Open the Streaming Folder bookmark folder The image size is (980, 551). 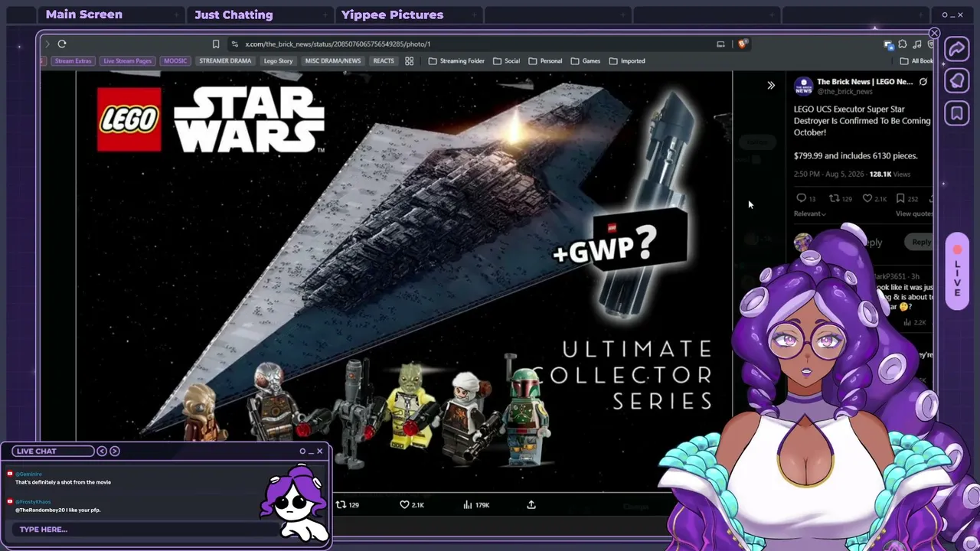click(456, 61)
